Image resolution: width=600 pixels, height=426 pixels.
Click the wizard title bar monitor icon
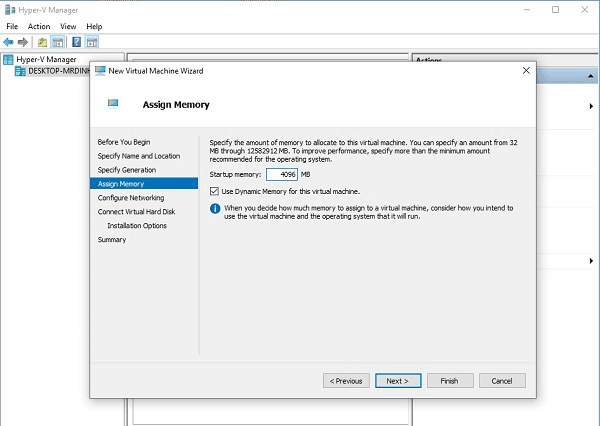pos(100,71)
